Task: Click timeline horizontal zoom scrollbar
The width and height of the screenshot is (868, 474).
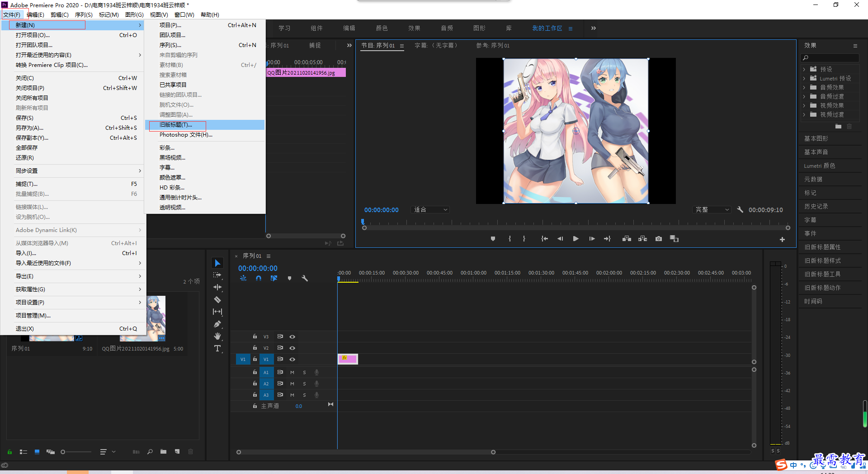Action: tap(366, 452)
